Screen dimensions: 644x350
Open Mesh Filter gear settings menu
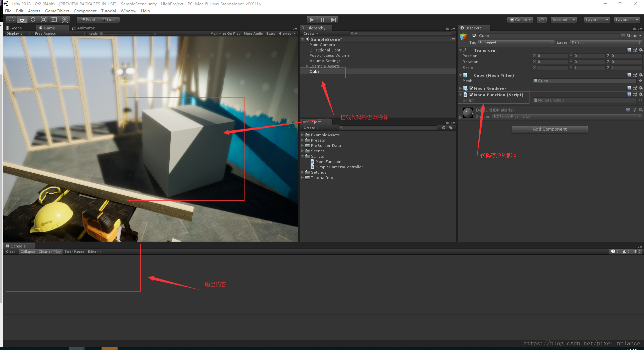click(641, 75)
